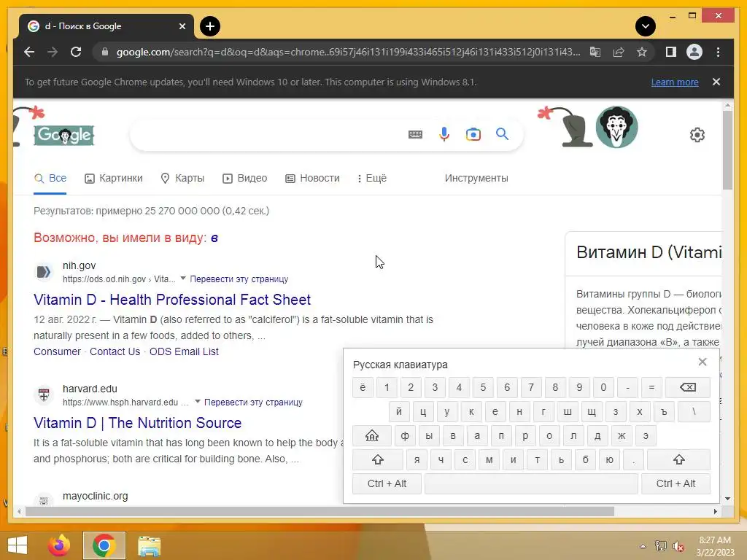The height and width of the screenshot is (560, 747).
Task: Click the doodle portrait avatar image
Action: click(x=616, y=127)
